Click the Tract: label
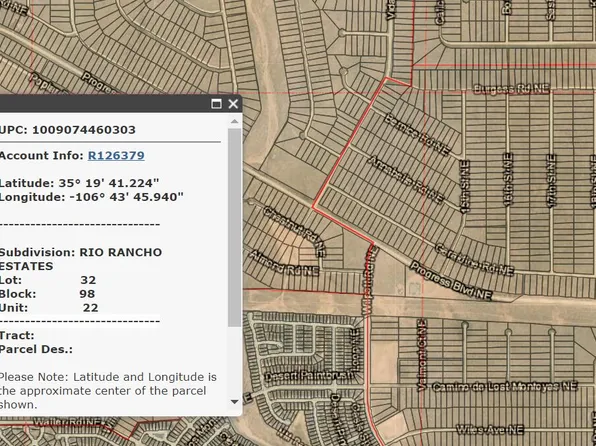Image resolution: width=596 pixels, height=446 pixels. point(17,335)
